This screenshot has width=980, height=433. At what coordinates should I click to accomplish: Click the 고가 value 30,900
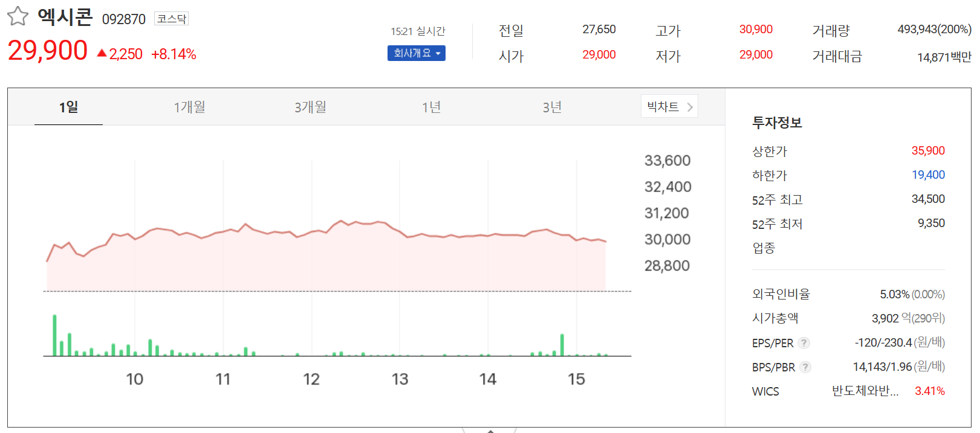pos(756,29)
